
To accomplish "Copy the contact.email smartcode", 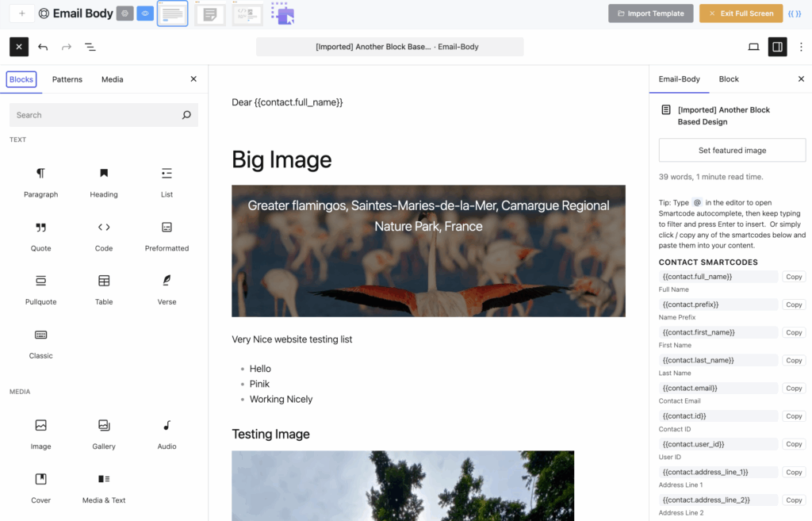I will click(793, 388).
